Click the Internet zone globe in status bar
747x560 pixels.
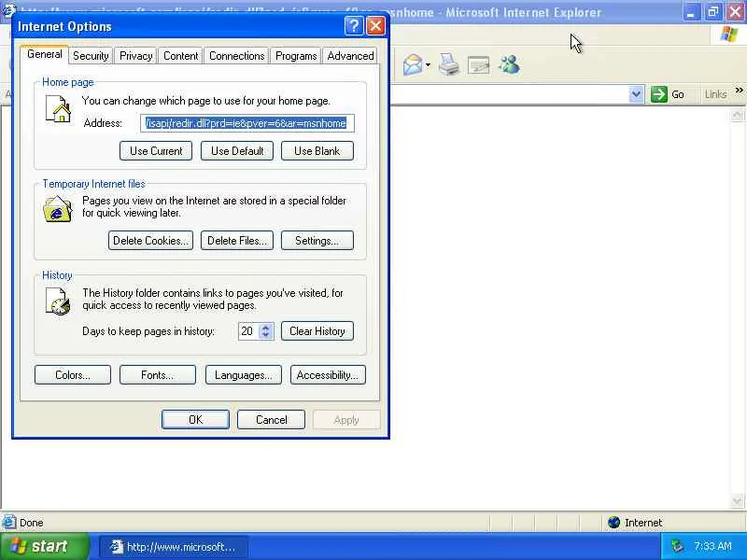[x=614, y=523]
